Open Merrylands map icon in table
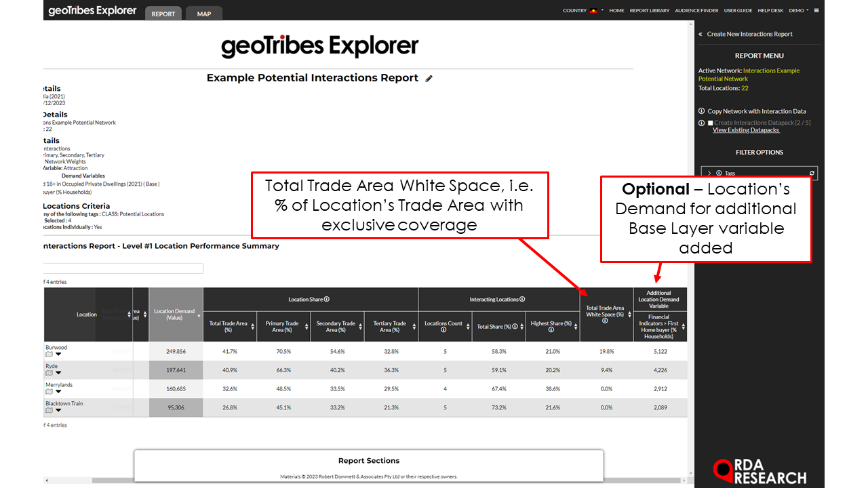868x488 pixels. (x=49, y=391)
